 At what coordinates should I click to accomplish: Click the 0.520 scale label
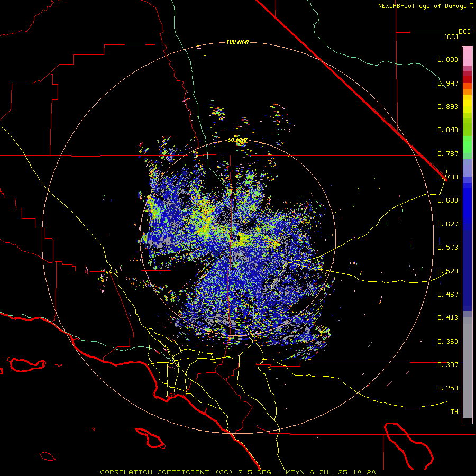coord(448,271)
